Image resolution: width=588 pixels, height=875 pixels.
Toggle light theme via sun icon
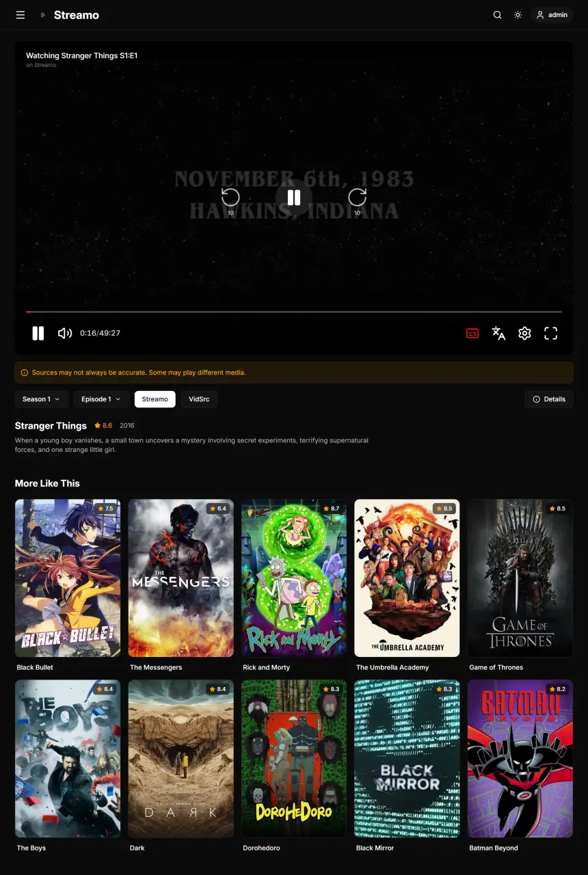518,15
